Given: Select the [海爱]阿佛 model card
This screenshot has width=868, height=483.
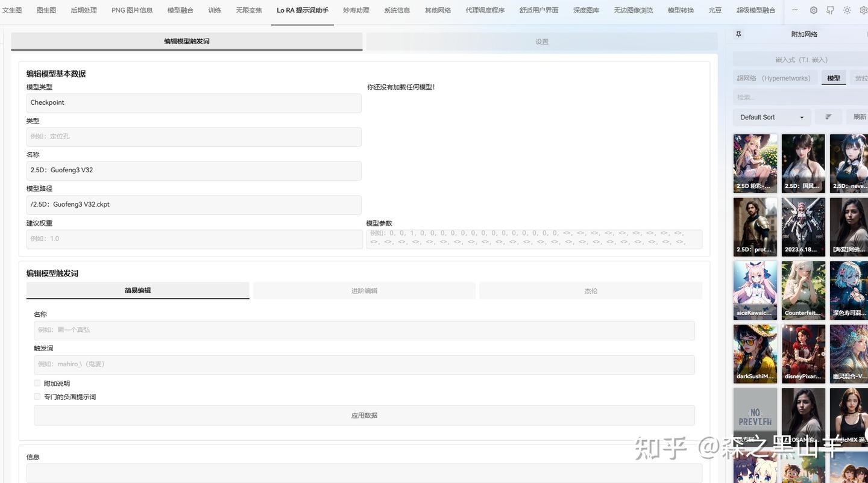Looking at the screenshot, I should pos(849,226).
